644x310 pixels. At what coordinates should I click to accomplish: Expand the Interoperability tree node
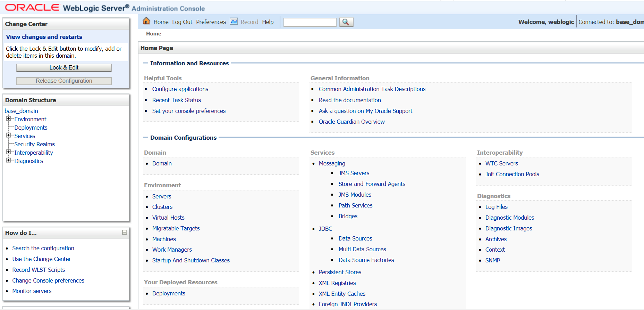click(x=9, y=152)
